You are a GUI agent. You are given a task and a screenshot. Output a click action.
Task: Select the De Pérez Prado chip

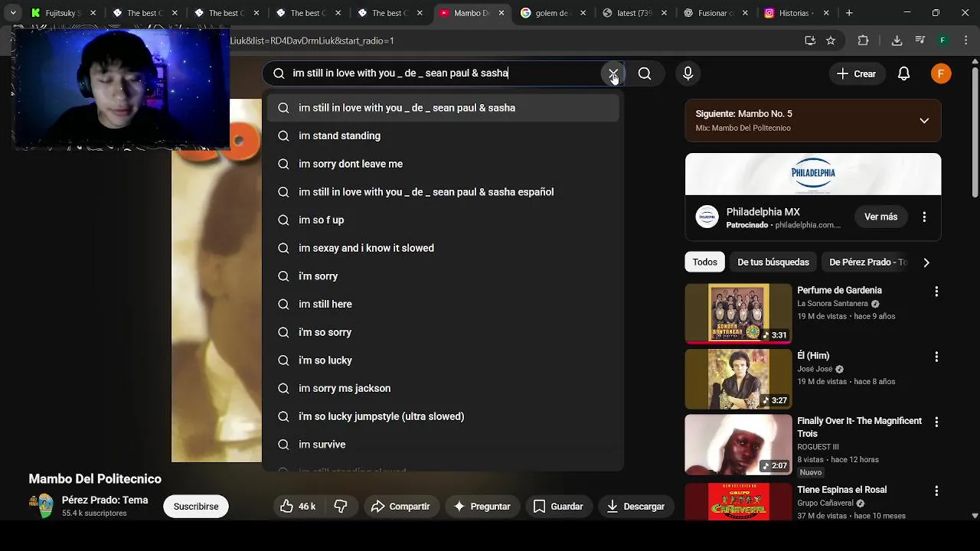point(867,262)
